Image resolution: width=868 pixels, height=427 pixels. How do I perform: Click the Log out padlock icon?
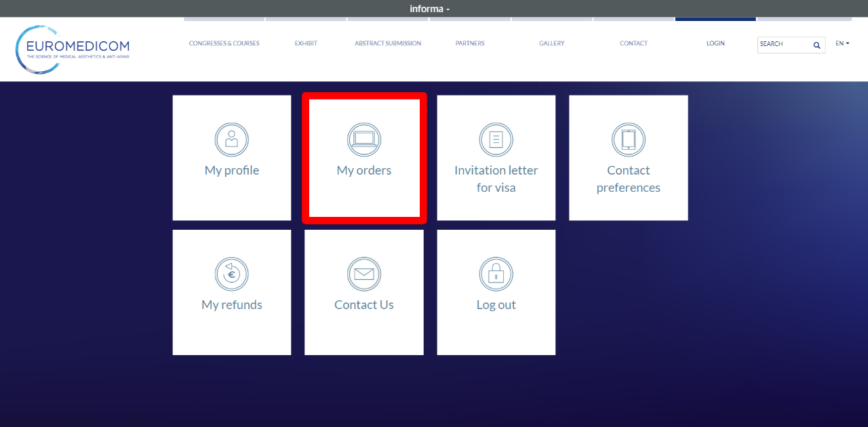[496, 274]
